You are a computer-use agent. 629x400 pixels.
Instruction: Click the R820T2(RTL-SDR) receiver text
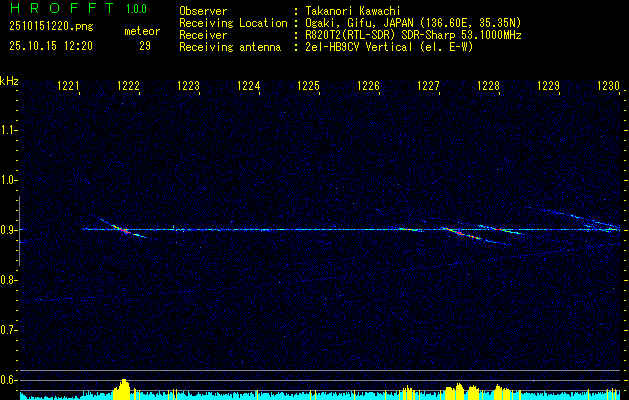pyautogui.click(x=413, y=35)
